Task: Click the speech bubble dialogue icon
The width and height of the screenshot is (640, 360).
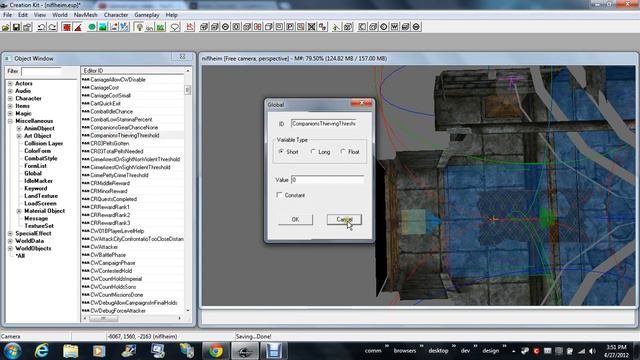Action: [x=175, y=27]
